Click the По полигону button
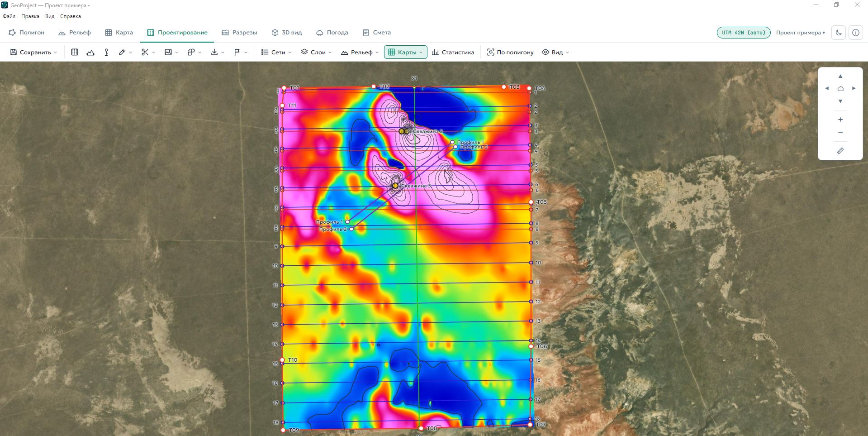 [510, 52]
